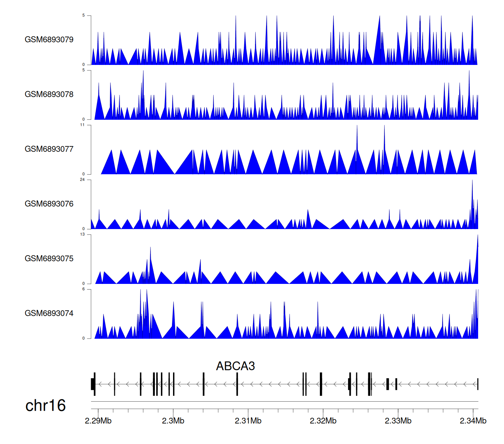Click the rightmost exon of ABCA3 gene
Screen dimensions: 504x444
(477, 384)
